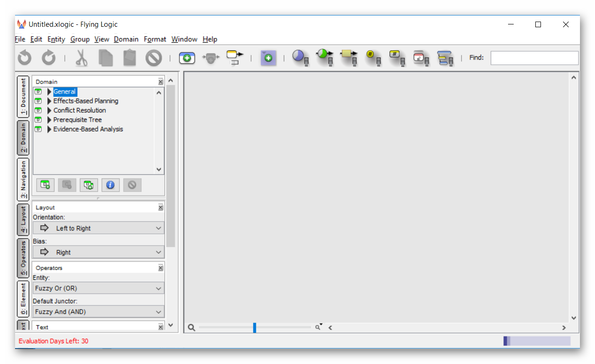Click the Undo toolbar icon
Image resolution: width=595 pixels, height=364 pixels.
(x=24, y=58)
